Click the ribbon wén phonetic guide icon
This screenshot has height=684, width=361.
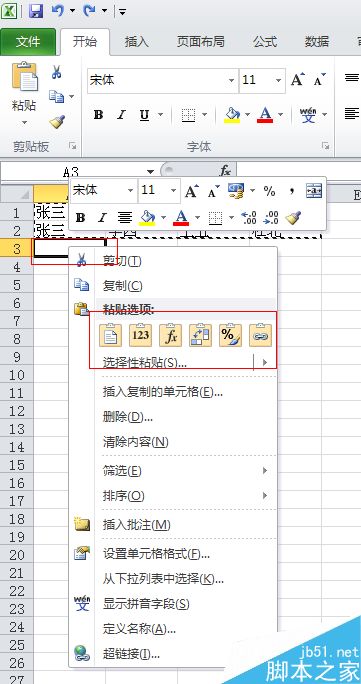tap(308, 115)
